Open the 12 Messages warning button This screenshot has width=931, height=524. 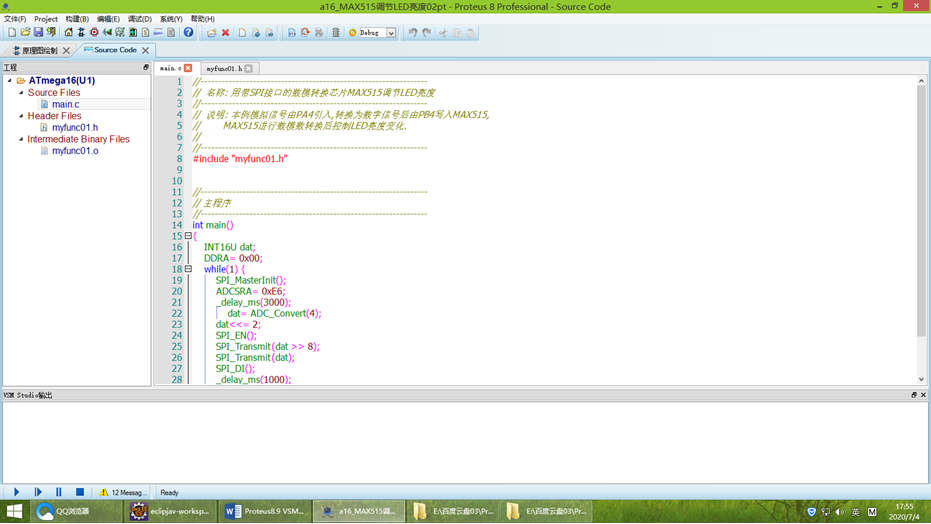[x=123, y=493]
